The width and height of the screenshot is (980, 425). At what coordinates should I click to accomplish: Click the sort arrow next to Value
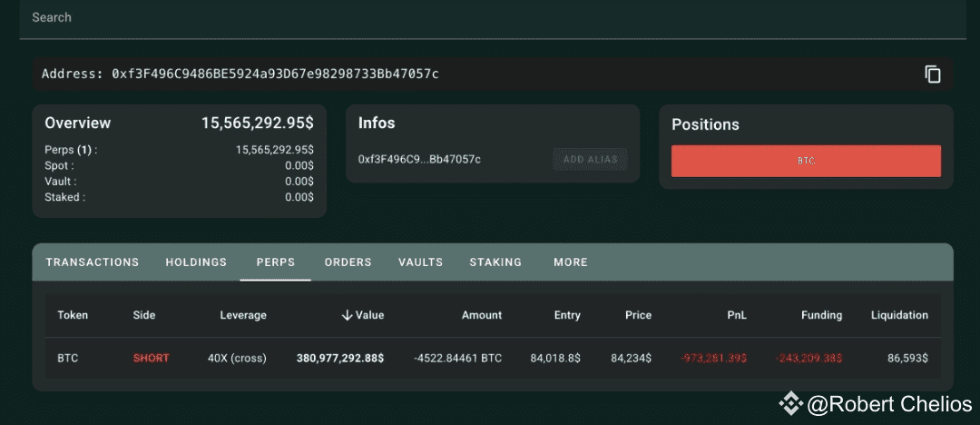tap(347, 315)
